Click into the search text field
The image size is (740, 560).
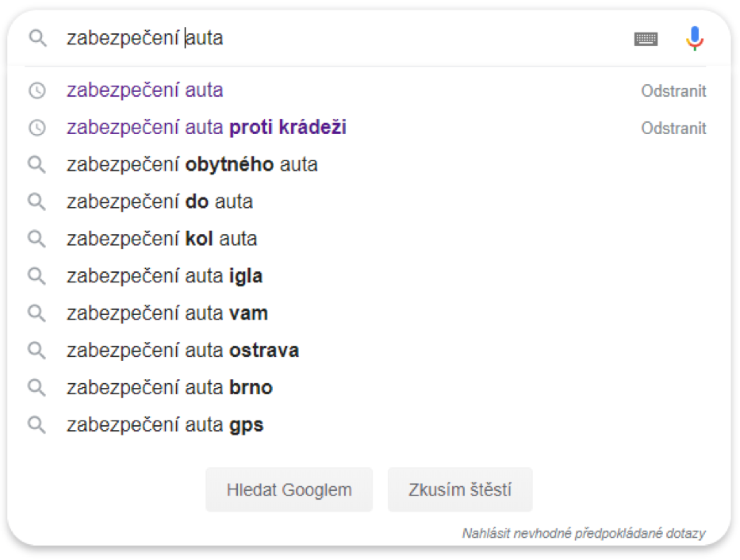click(344, 38)
